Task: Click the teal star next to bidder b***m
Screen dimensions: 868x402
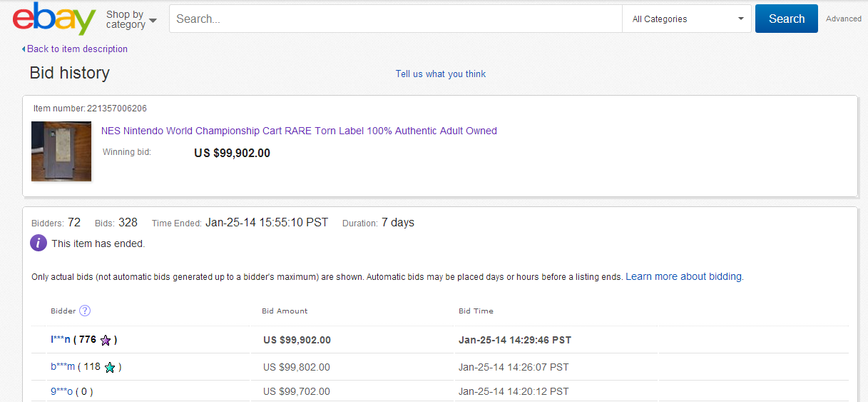Action: [110, 368]
